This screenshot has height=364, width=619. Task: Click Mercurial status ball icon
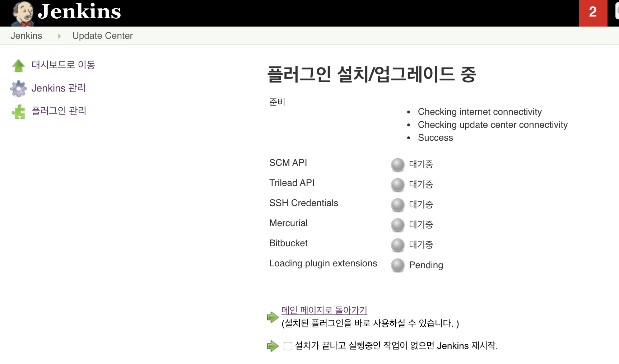tap(397, 225)
